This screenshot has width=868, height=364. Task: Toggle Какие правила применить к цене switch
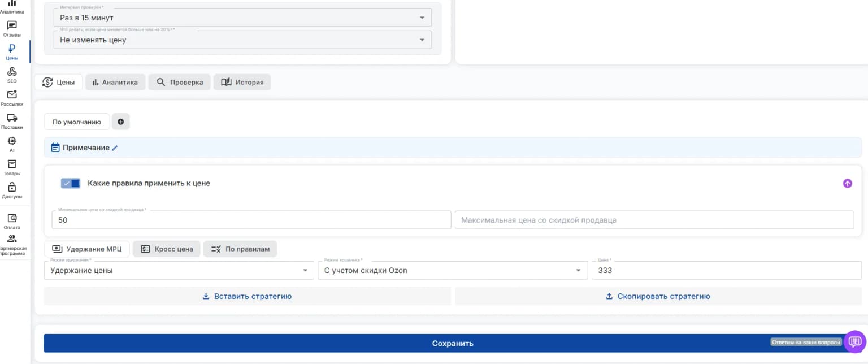(x=71, y=183)
